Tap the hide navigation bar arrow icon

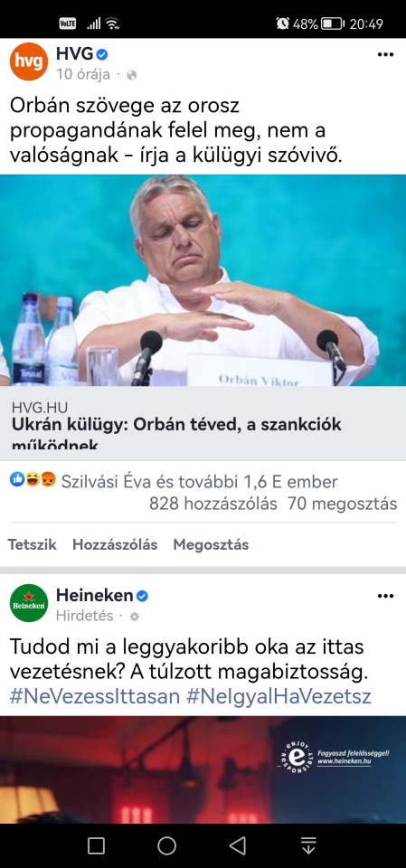308,845
